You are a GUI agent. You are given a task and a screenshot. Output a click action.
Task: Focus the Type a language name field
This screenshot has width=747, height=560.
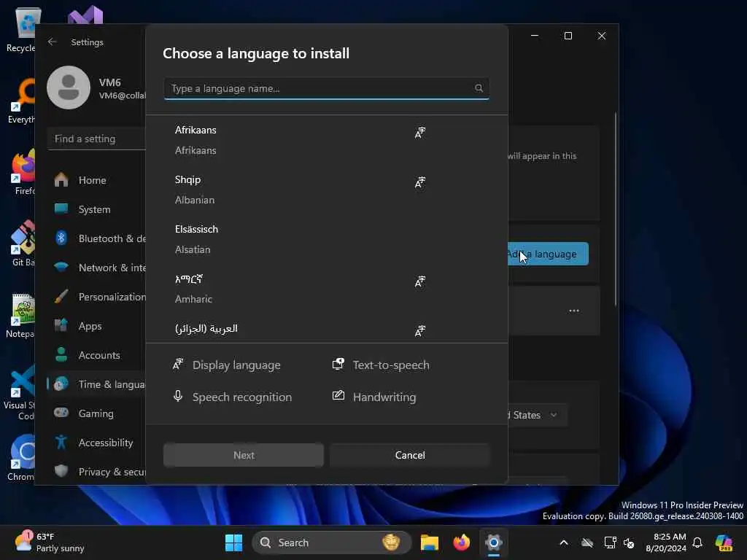click(x=327, y=88)
